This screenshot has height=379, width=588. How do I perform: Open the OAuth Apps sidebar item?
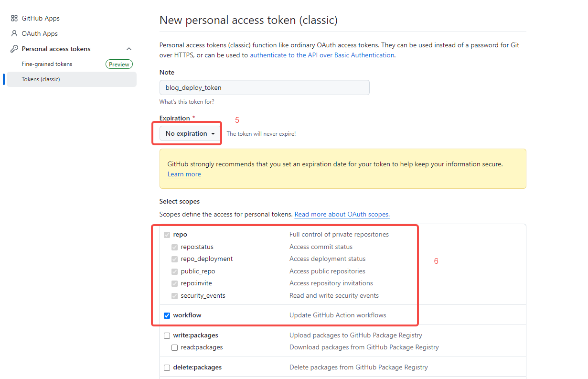[x=40, y=33]
